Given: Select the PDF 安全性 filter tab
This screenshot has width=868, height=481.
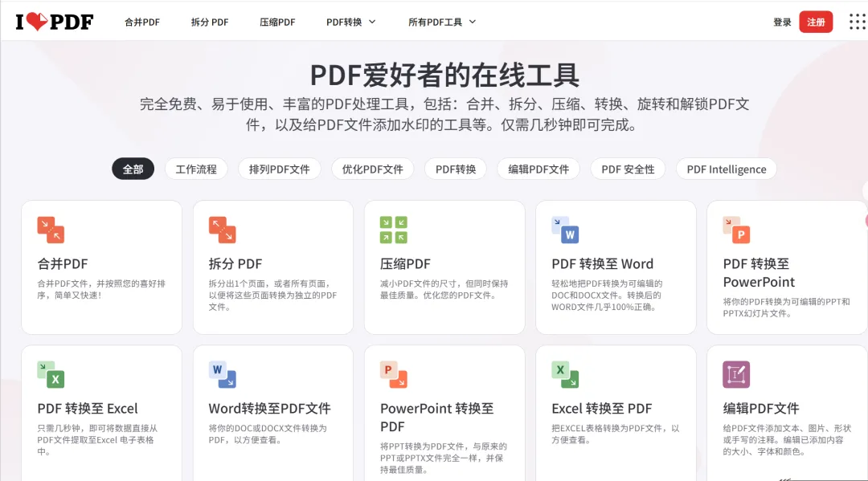Looking at the screenshot, I should click(x=628, y=169).
